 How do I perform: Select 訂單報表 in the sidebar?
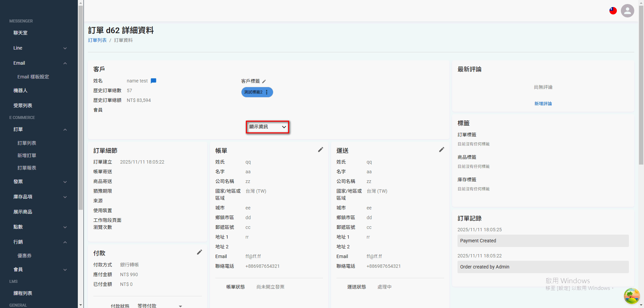point(27,168)
